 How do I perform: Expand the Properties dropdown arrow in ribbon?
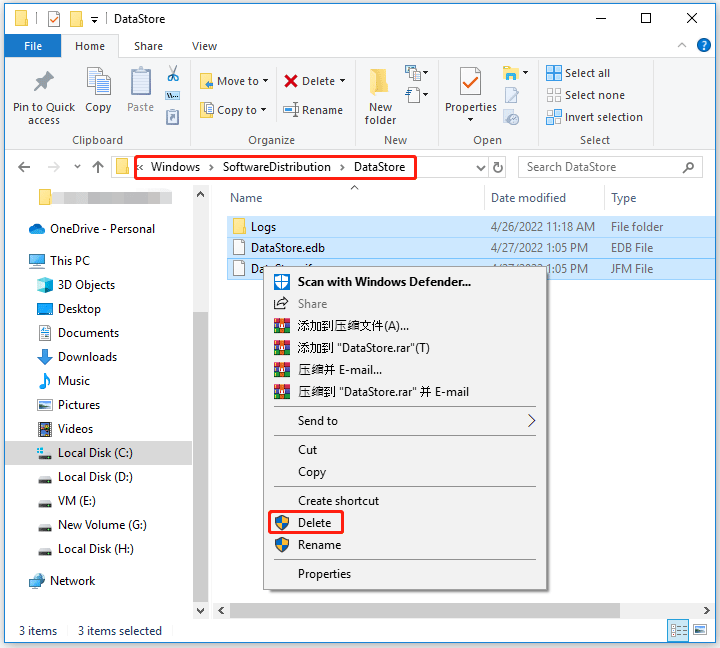pyautogui.click(x=470, y=120)
